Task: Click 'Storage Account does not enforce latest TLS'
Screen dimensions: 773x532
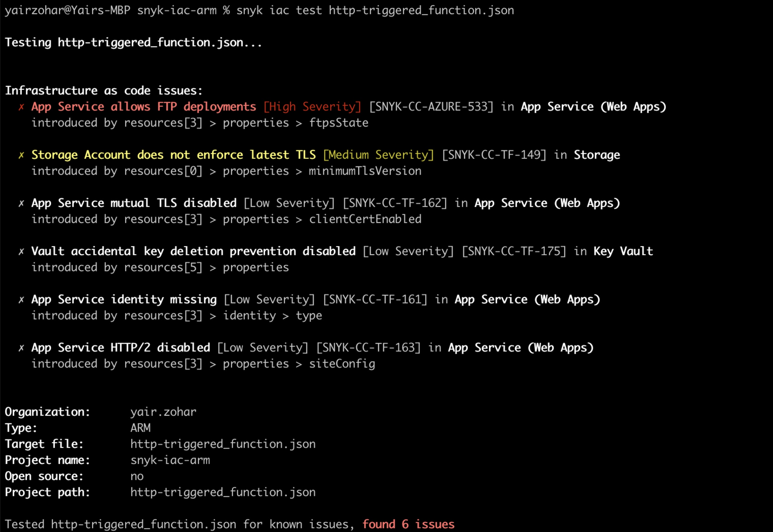Action: (x=173, y=155)
